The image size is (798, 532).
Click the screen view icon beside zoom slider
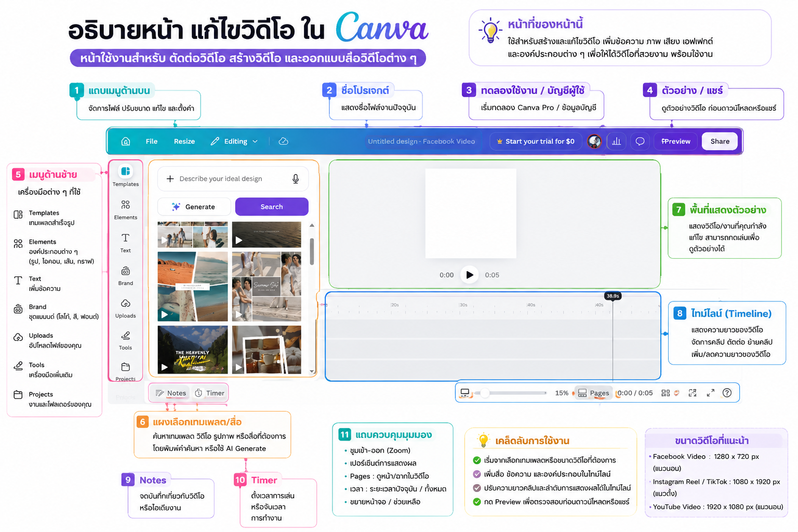pos(465,393)
